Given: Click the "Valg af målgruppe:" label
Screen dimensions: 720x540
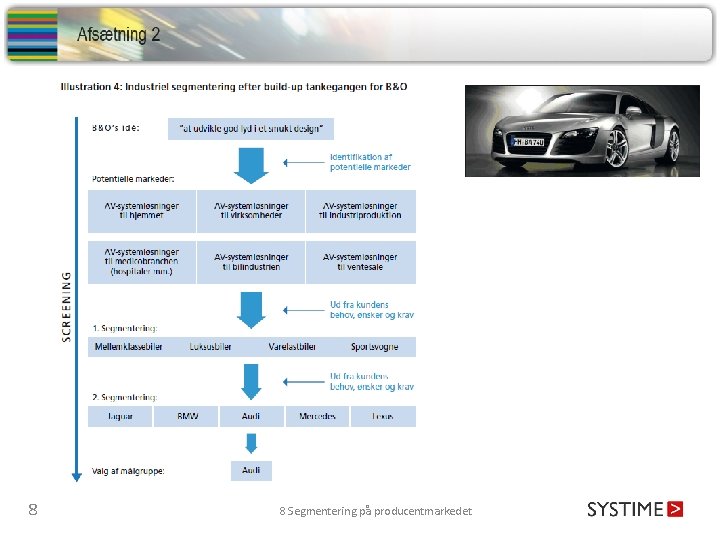Looking at the screenshot, I should [128, 471].
